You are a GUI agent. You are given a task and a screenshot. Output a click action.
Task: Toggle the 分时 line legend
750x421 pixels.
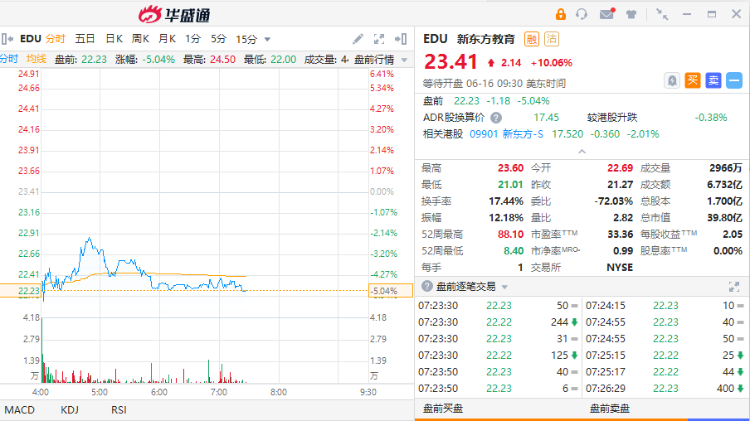point(9,59)
